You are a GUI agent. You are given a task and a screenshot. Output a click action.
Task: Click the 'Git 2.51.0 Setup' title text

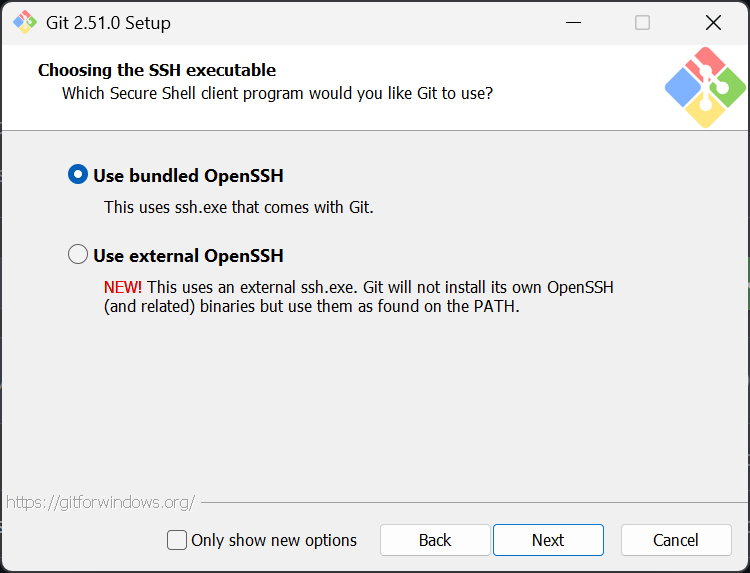[x=108, y=22]
